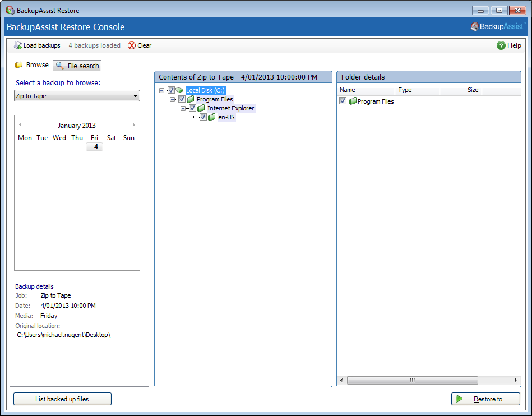Viewport: 532px width, 416px height.
Task: Collapse the Local Disk (C:) tree node
Action: [x=161, y=91]
